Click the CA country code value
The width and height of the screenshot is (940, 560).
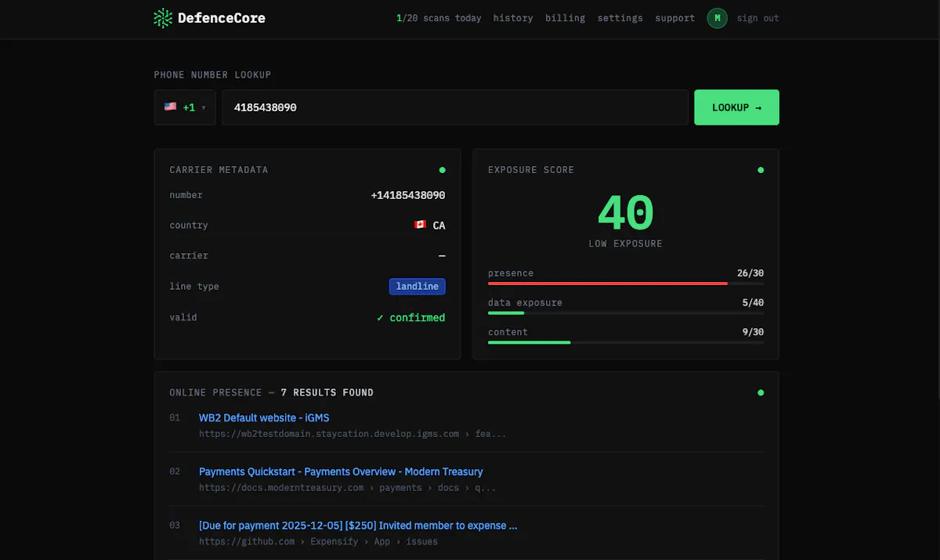(x=439, y=226)
